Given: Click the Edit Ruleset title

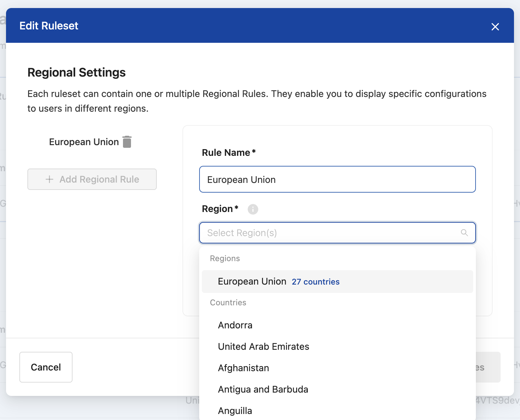Looking at the screenshot, I should (x=49, y=26).
